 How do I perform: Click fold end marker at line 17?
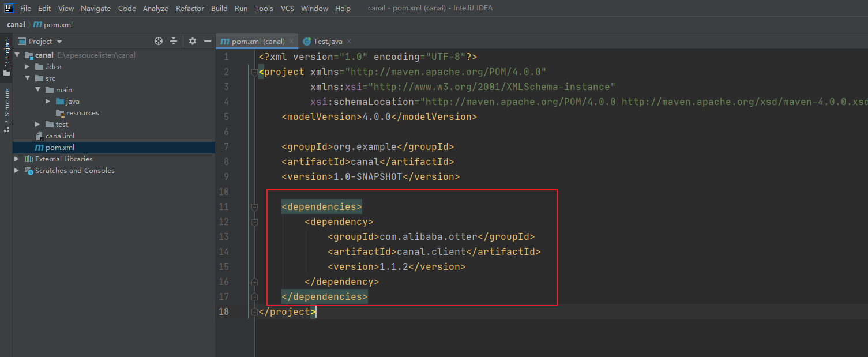point(254,297)
